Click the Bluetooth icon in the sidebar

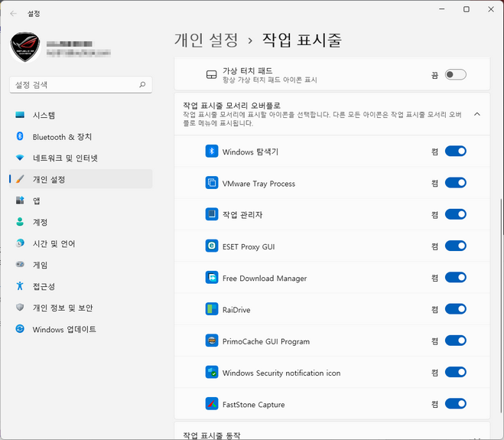(x=20, y=136)
